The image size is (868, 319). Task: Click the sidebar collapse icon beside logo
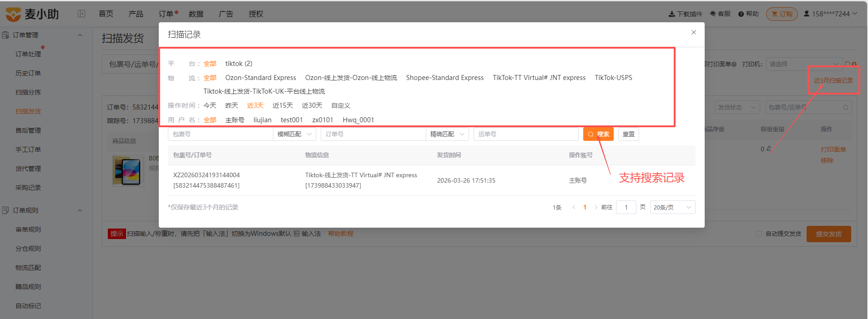click(81, 14)
